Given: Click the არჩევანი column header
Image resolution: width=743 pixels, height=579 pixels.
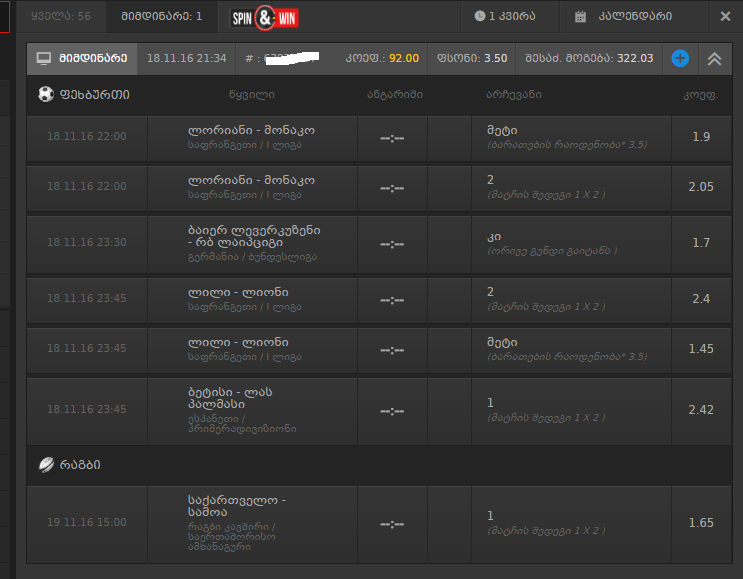Looking at the screenshot, I should [x=514, y=95].
